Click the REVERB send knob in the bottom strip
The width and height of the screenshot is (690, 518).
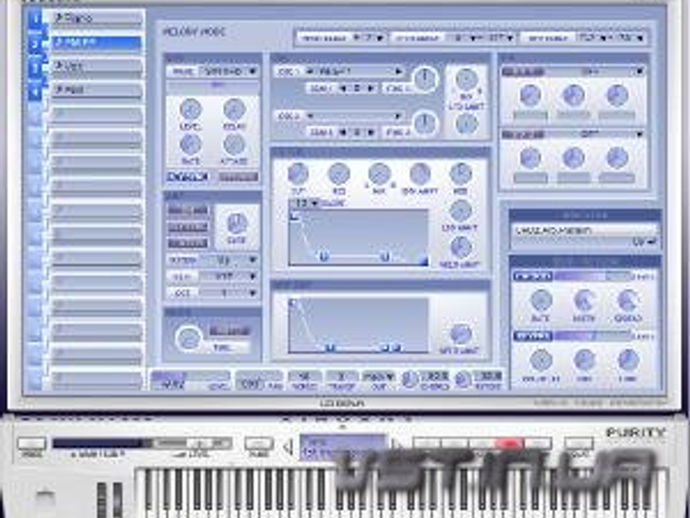click(463, 380)
